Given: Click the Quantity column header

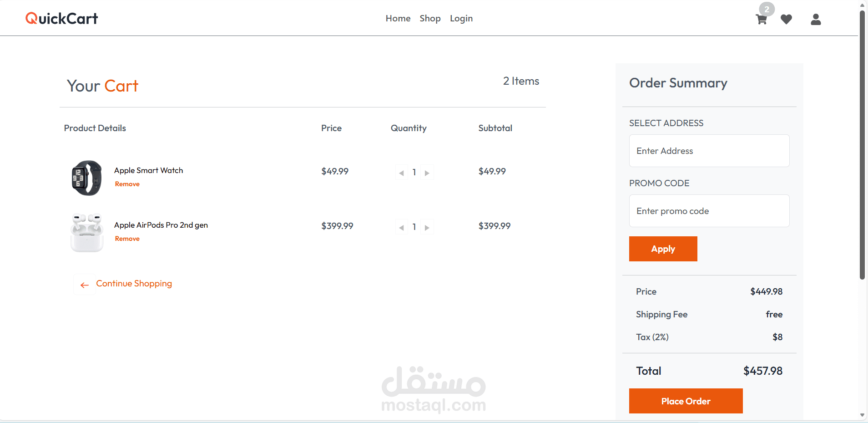Looking at the screenshot, I should [x=409, y=128].
